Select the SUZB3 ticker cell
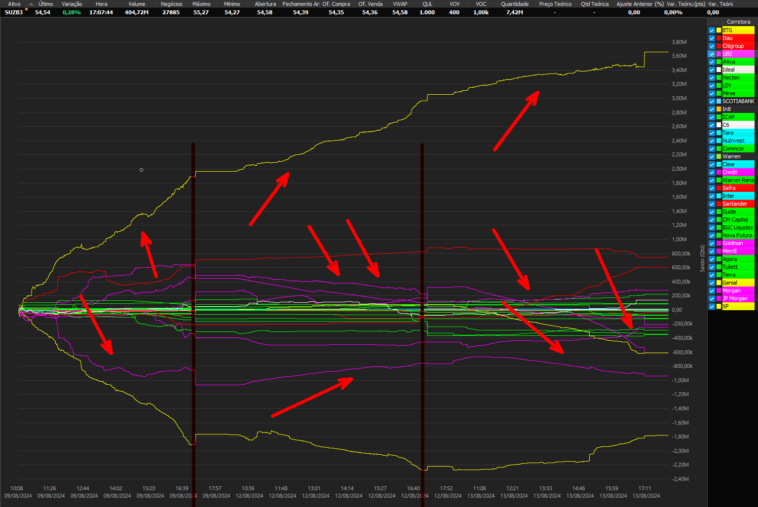Image resolution: width=758 pixels, height=507 pixels. tap(14, 12)
